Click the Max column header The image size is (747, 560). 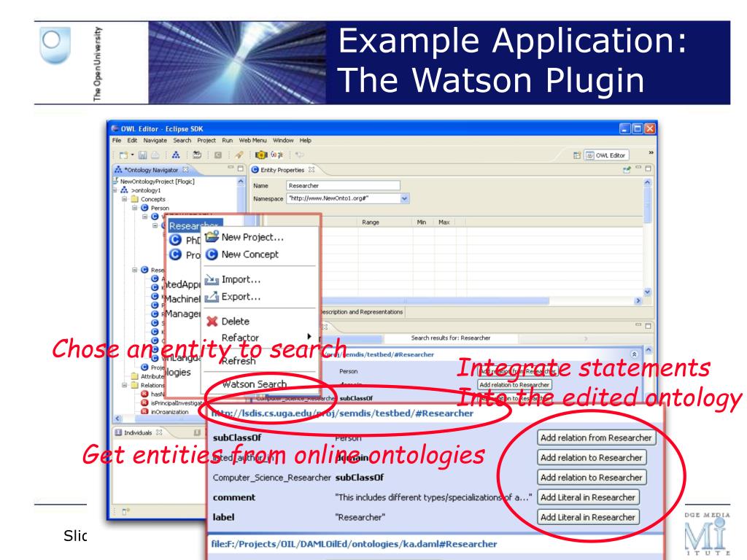(x=444, y=222)
